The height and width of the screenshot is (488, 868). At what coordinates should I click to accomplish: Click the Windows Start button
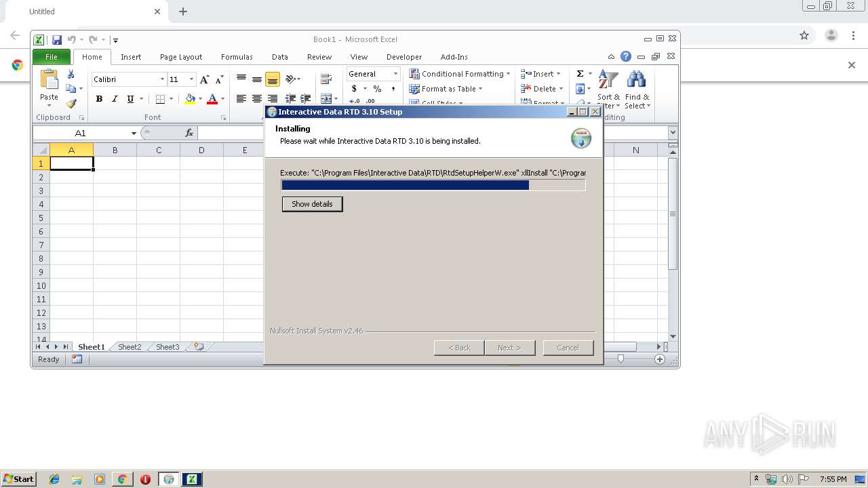(x=18, y=479)
